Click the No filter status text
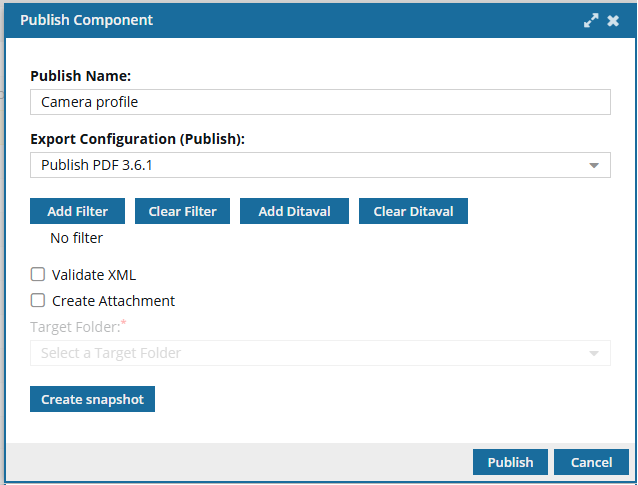 point(76,238)
